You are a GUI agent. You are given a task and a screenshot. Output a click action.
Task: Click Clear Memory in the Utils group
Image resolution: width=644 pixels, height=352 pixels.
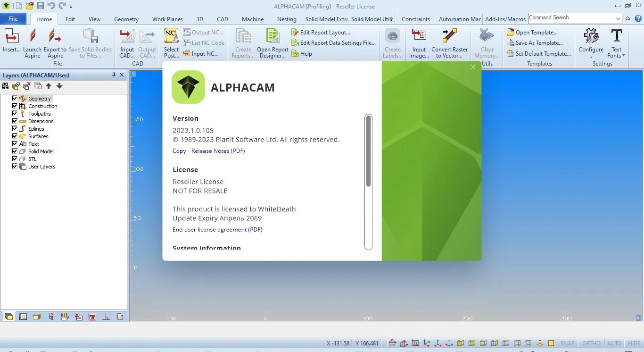(486, 42)
